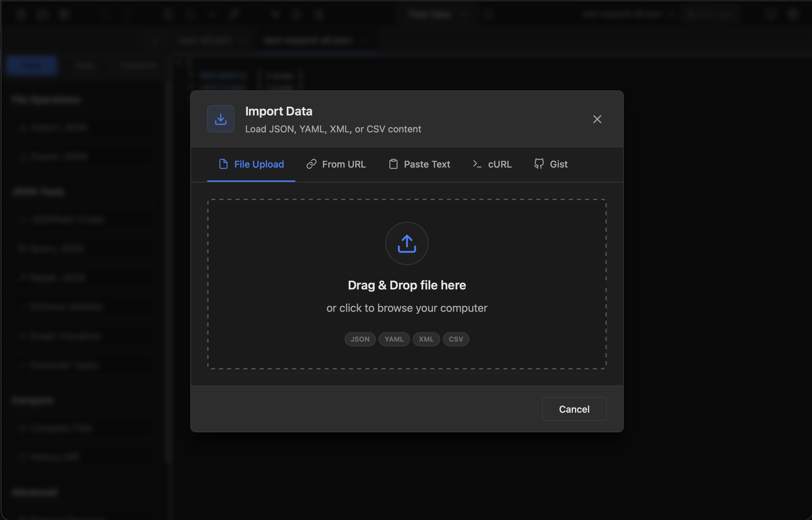Toggle the YAML format chip
812x520 pixels.
click(394, 339)
